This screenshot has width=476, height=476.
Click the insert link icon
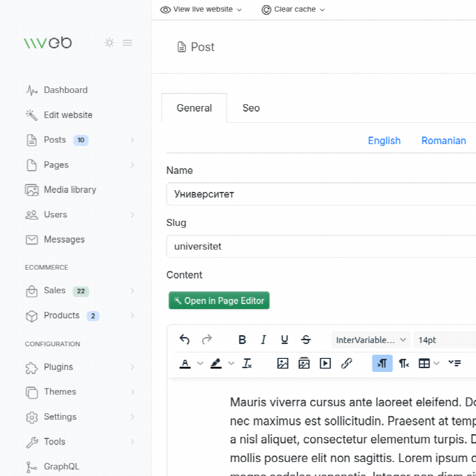[x=346, y=364]
